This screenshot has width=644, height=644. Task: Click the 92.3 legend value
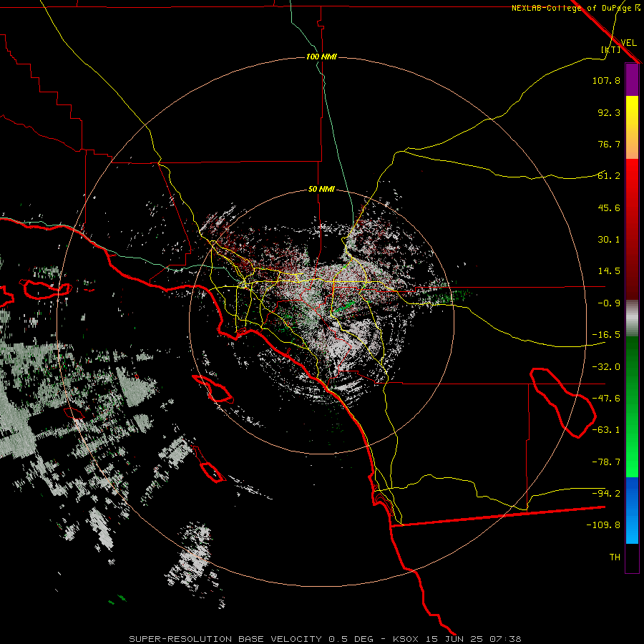click(x=609, y=112)
